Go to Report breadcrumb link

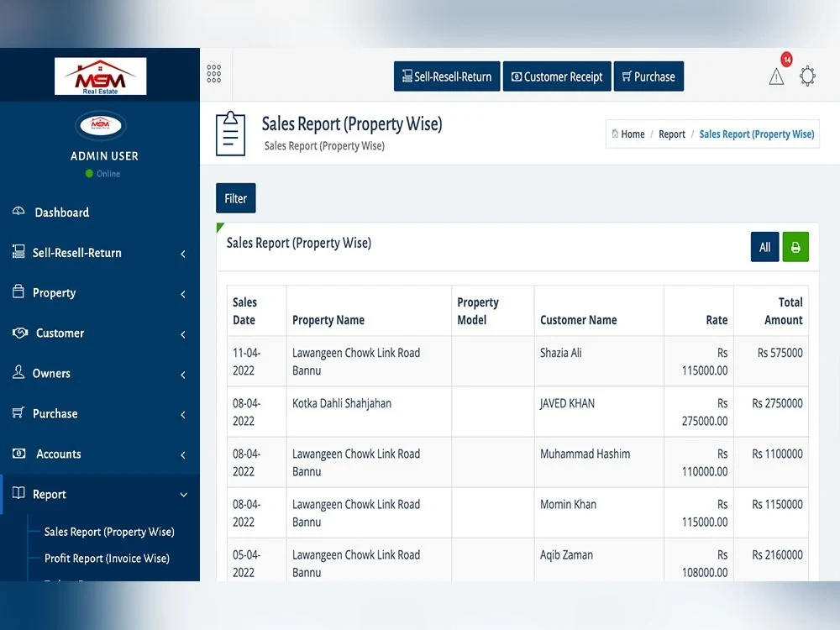(672, 134)
